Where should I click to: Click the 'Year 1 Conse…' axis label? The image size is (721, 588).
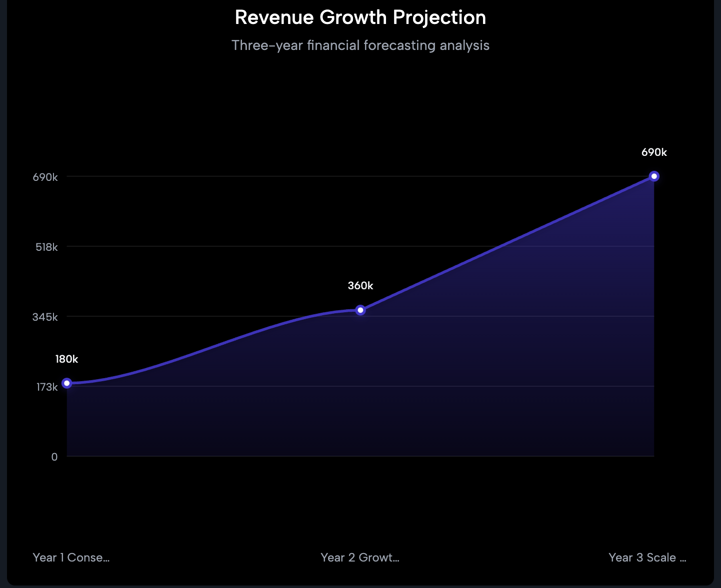71,557
